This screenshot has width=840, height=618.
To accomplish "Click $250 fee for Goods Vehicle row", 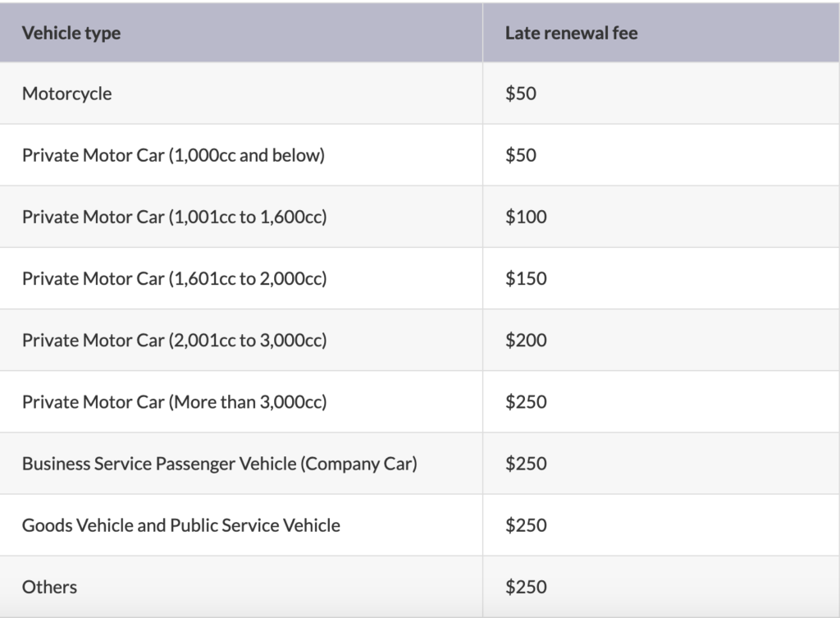I will [526, 524].
